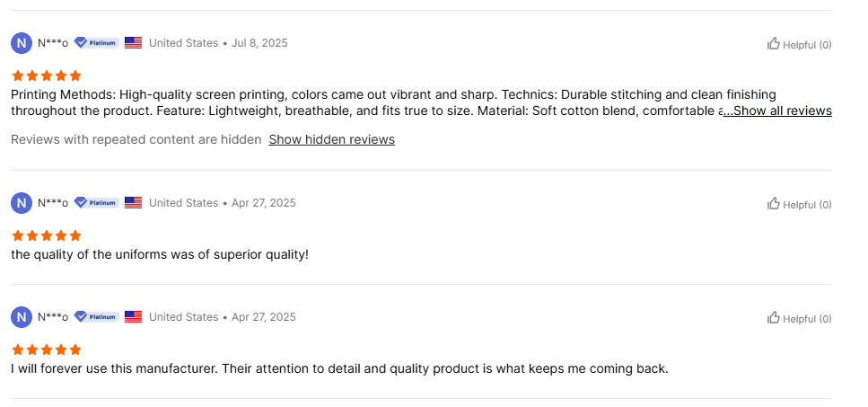Image resolution: width=868 pixels, height=407 pixels.
Task: Click the thumbs-up icon on Jul 8 review
Action: (774, 44)
